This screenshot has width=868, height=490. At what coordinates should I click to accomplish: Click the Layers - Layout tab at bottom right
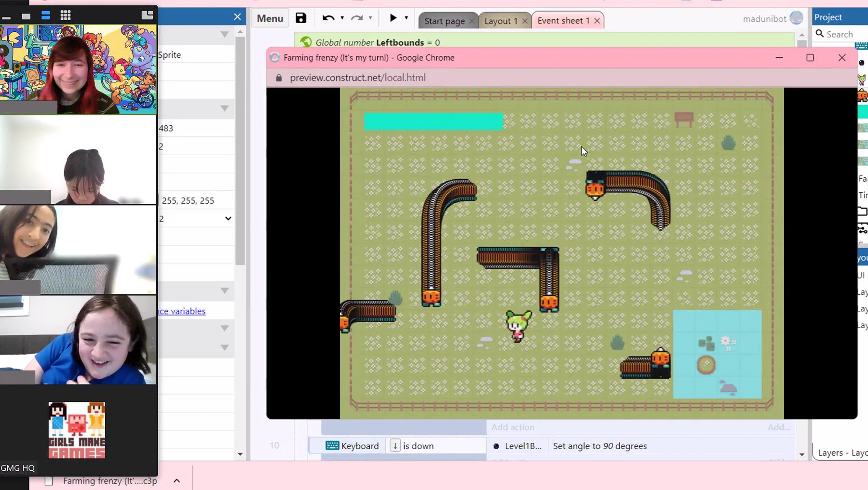(842, 453)
